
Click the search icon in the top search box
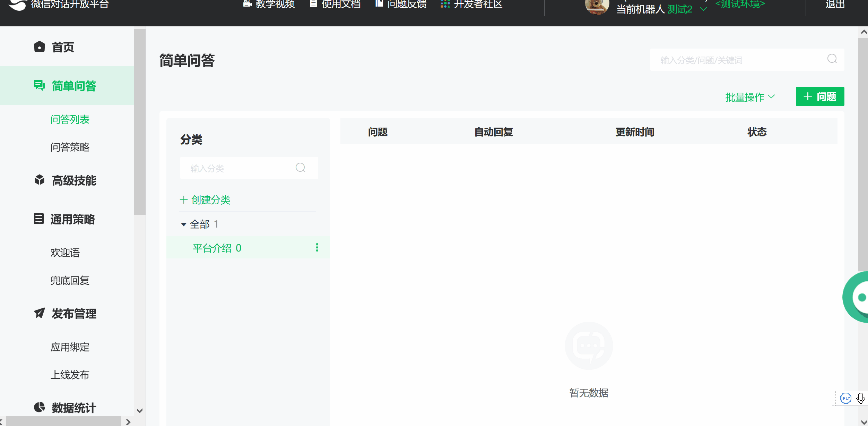(832, 59)
